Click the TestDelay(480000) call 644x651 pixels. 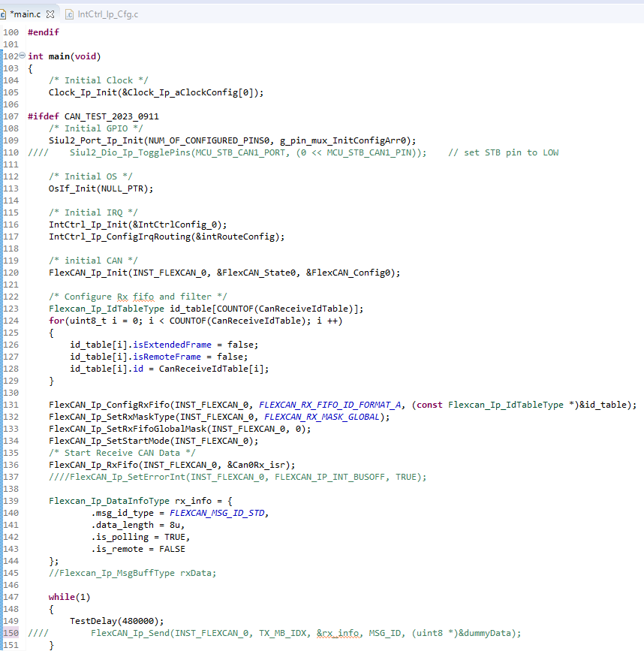click(117, 621)
